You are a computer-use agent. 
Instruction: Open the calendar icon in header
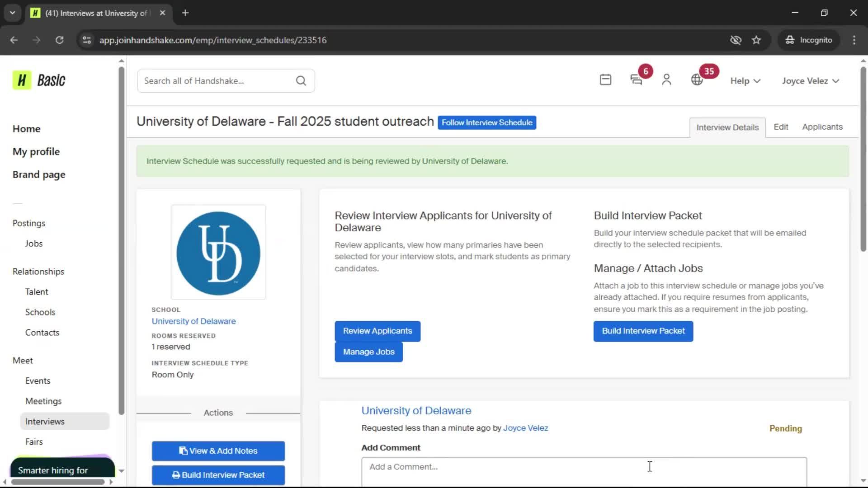(x=605, y=80)
